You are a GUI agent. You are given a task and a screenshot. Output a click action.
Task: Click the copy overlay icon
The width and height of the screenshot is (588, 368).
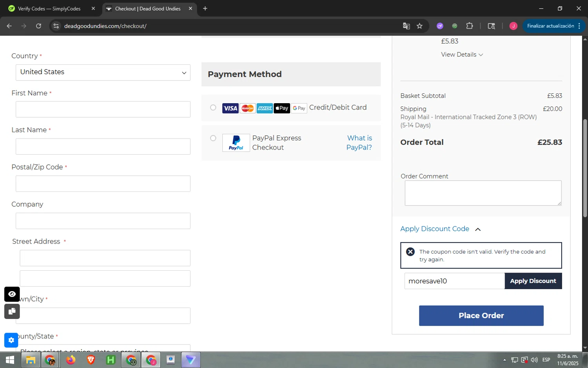[x=12, y=312]
